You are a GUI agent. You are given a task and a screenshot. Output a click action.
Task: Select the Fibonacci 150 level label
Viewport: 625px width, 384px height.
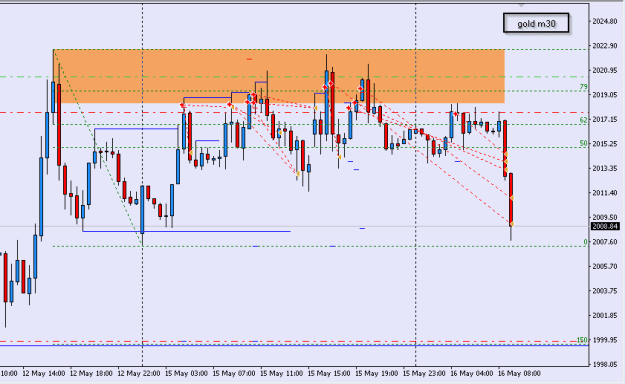coord(582,340)
